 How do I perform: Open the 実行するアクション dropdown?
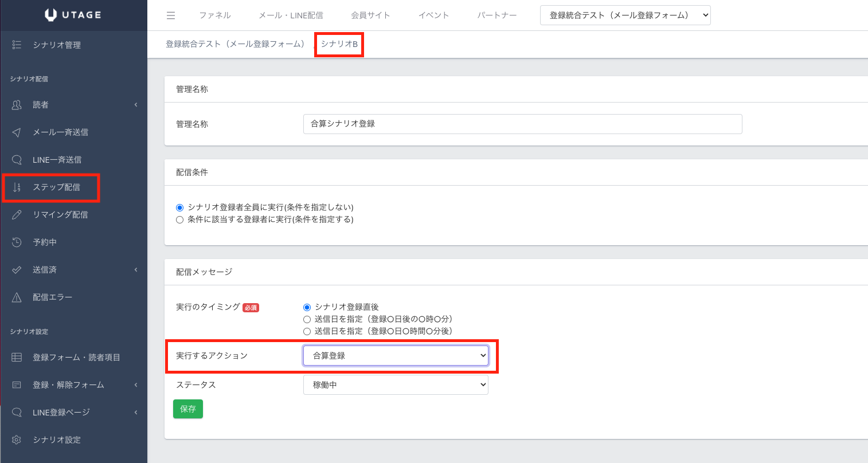coord(396,356)
